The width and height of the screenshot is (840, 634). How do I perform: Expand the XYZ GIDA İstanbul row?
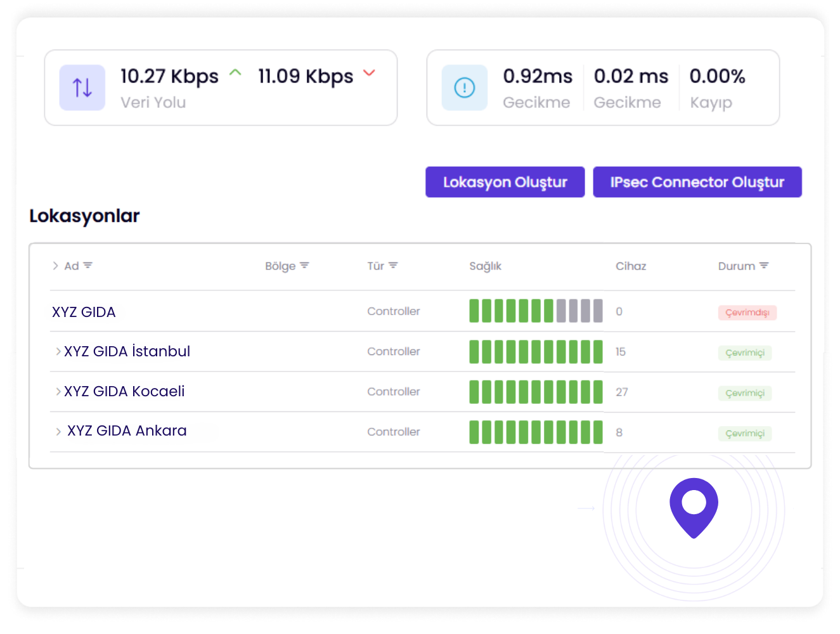(58, 351)
